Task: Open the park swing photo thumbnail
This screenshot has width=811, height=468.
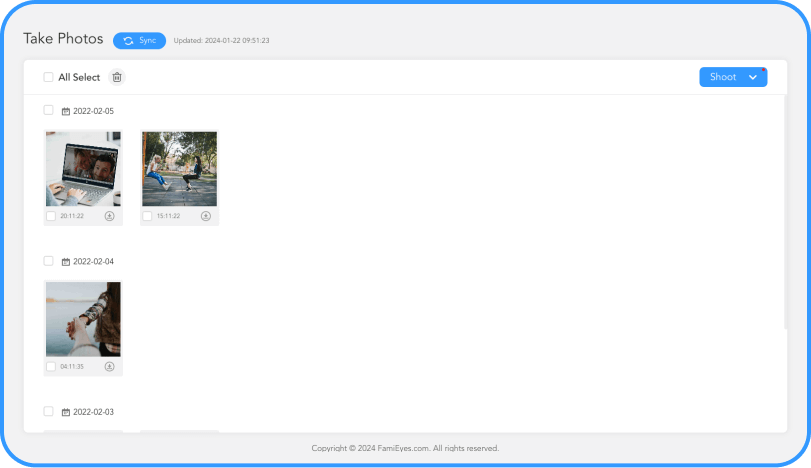Action: 179,169
